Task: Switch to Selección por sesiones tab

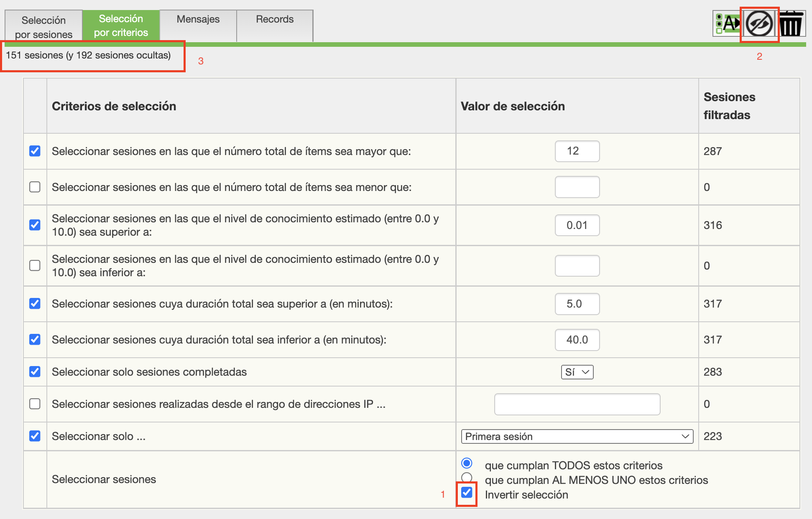Action: 43,27
